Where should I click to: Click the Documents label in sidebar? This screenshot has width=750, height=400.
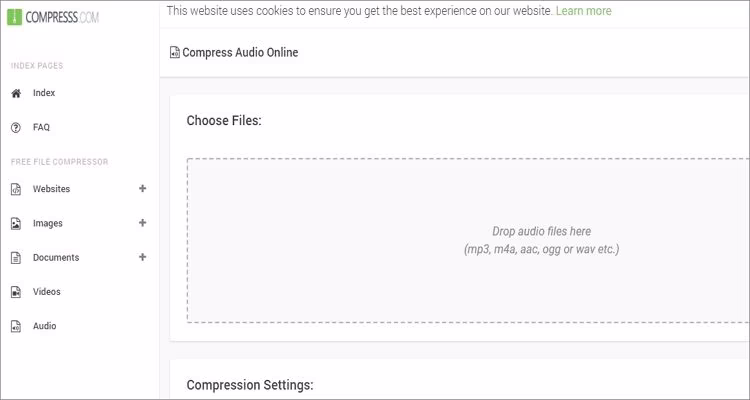(56, 258)
